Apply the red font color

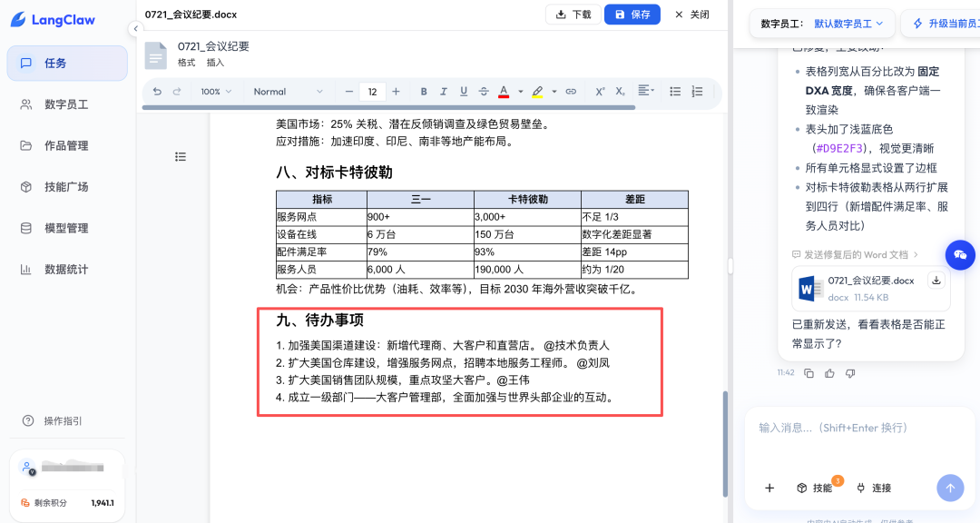504,92
